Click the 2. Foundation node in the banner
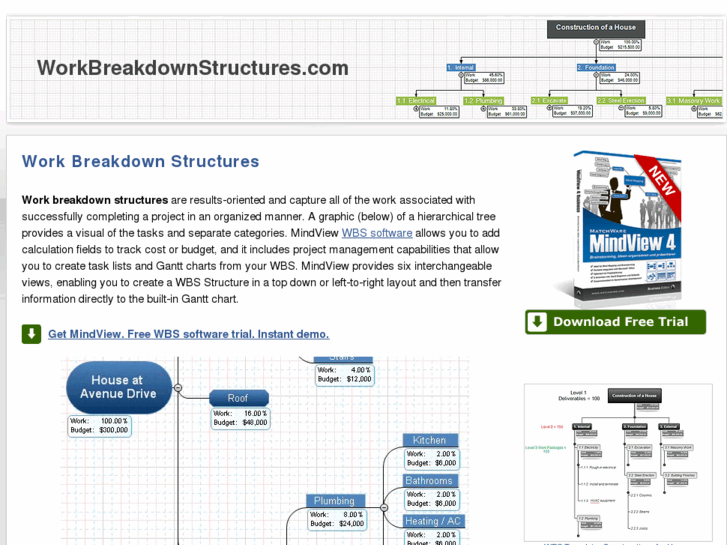 pos(596,67)
